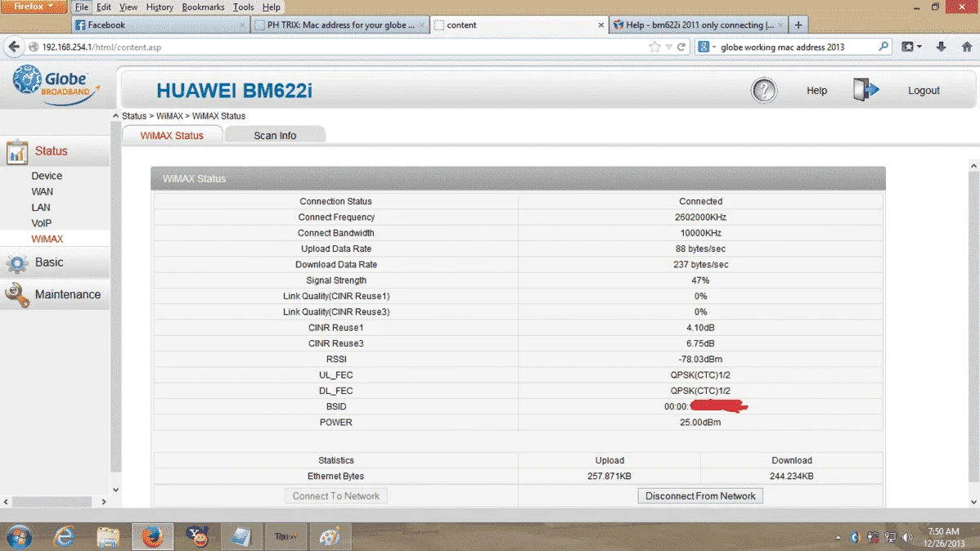Open VoIP status page

pyautogui.click(x=41, y=223)
